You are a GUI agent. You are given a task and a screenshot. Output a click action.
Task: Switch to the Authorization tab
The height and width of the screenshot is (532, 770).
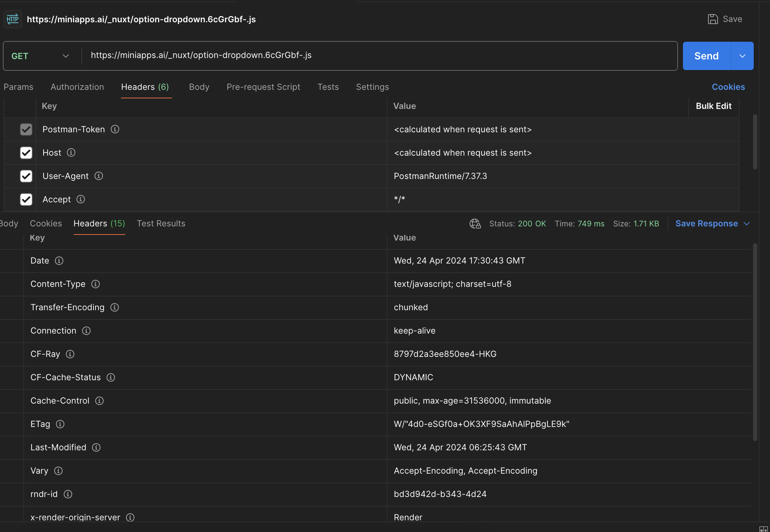pyautogui.click(x=77, y=87)
